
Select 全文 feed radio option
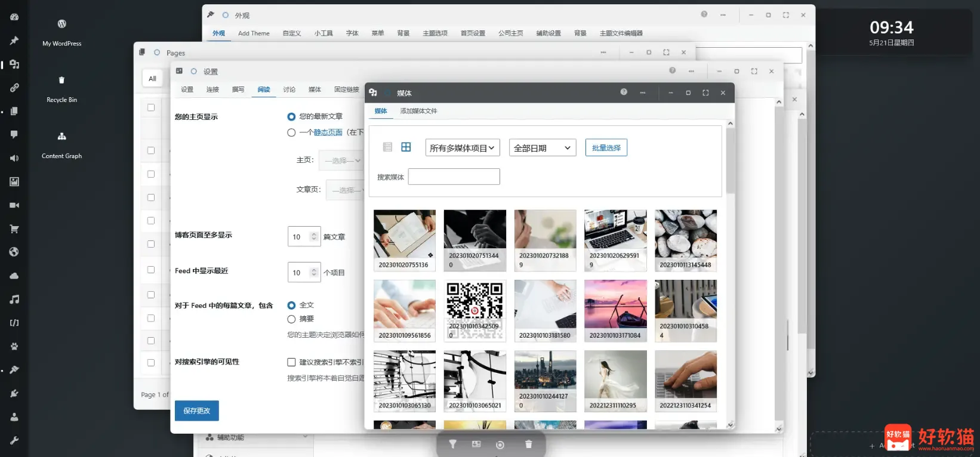click(x=291, y=305)
